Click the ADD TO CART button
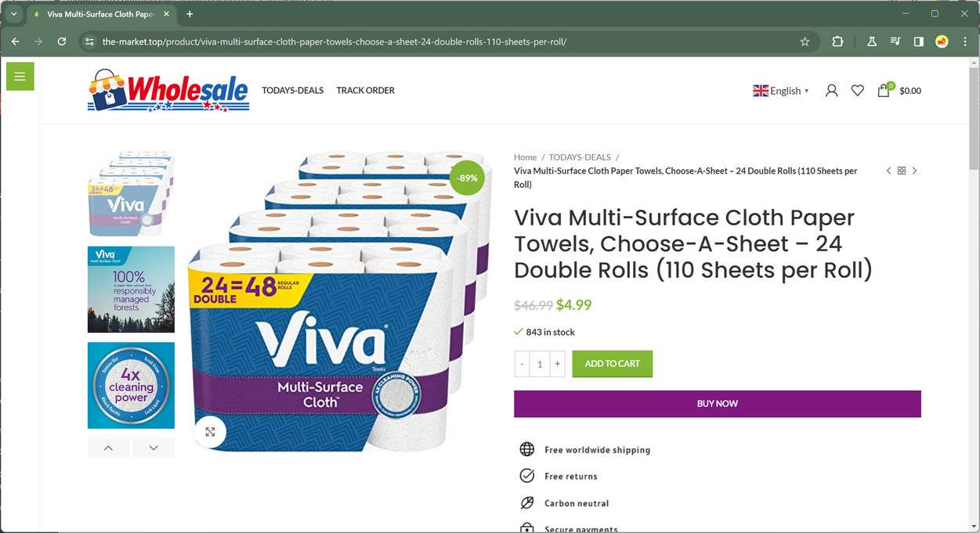 [613, 364]
